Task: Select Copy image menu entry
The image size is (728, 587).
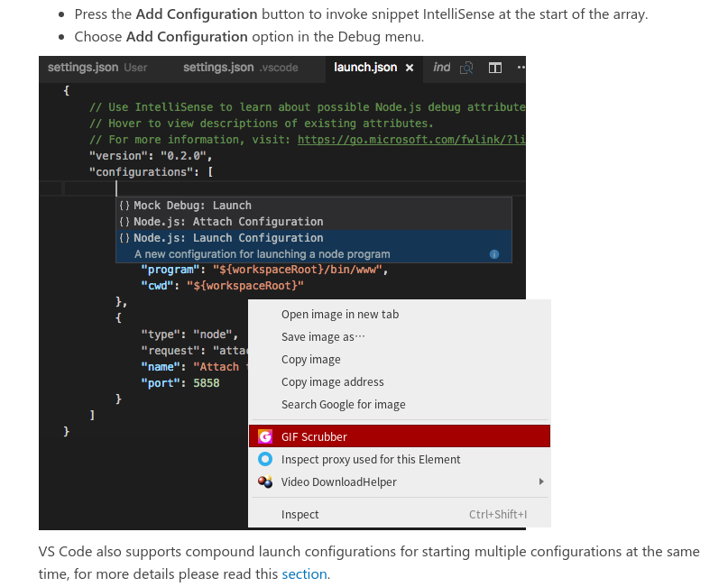Action: click(400, 360)
